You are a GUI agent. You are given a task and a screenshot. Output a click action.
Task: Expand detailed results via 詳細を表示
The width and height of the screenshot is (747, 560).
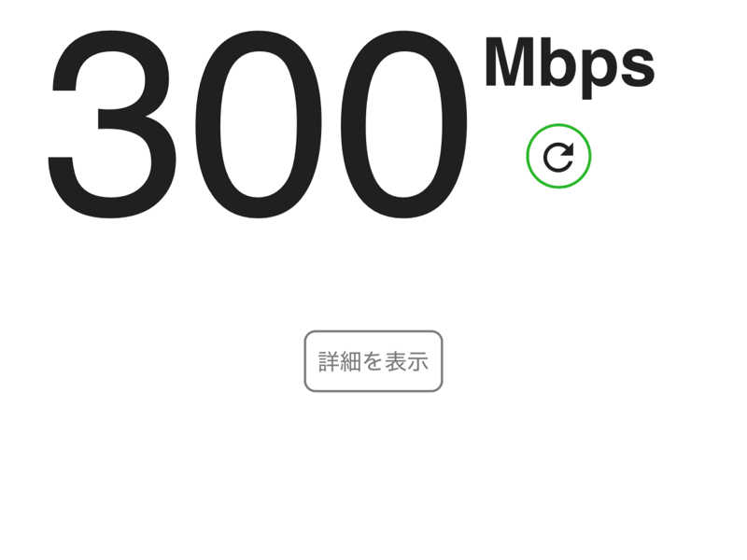coord(373,361)
